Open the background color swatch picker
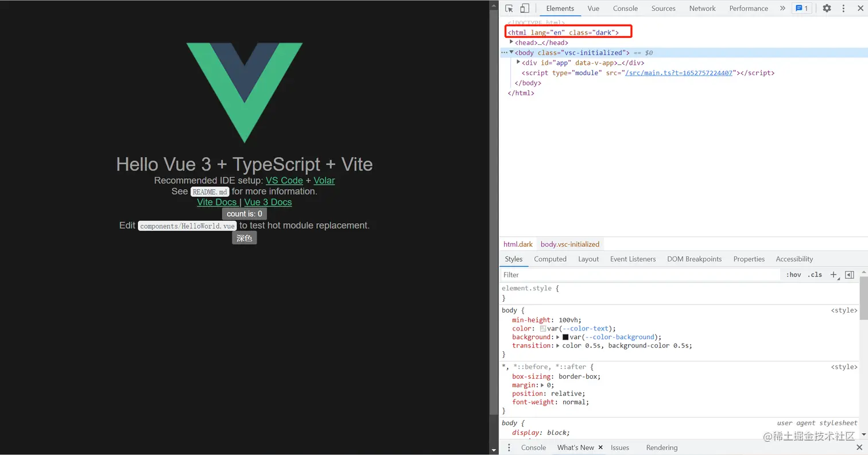Screen dimensions: 868x455 click(x=565, y=337)
